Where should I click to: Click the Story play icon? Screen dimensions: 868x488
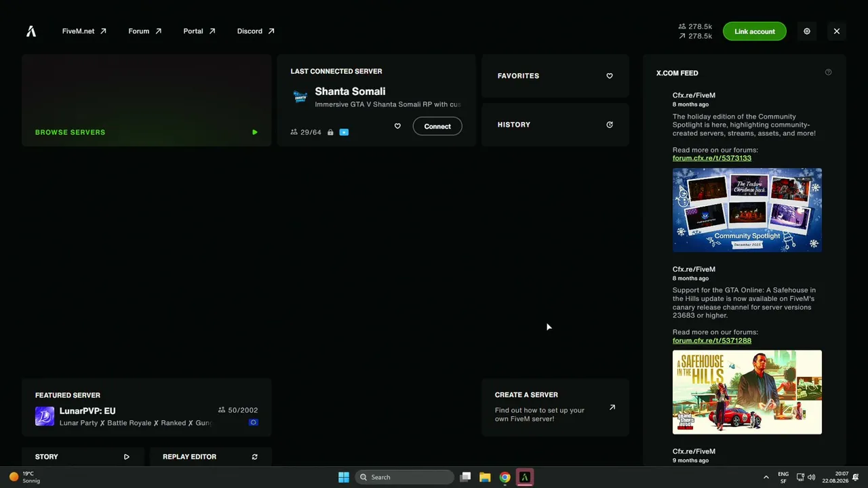(126, 457)
